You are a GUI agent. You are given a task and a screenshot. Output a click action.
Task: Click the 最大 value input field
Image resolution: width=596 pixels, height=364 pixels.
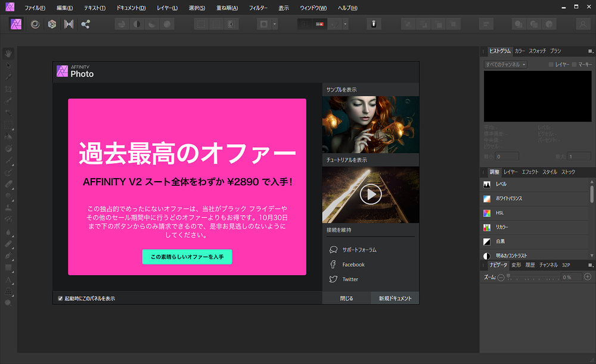pyautogui.click(x=579, y=157)
